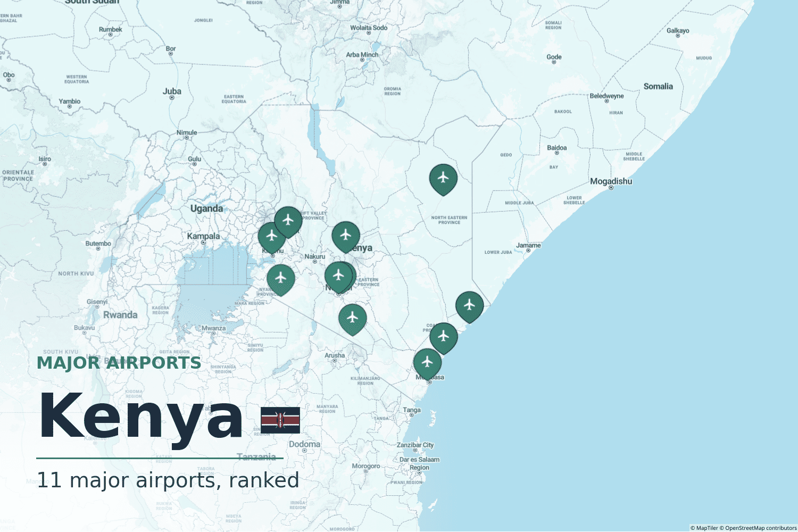Click the OROMIA REGION label
Viewport: 798px width, 532px height.
[393, 92]
